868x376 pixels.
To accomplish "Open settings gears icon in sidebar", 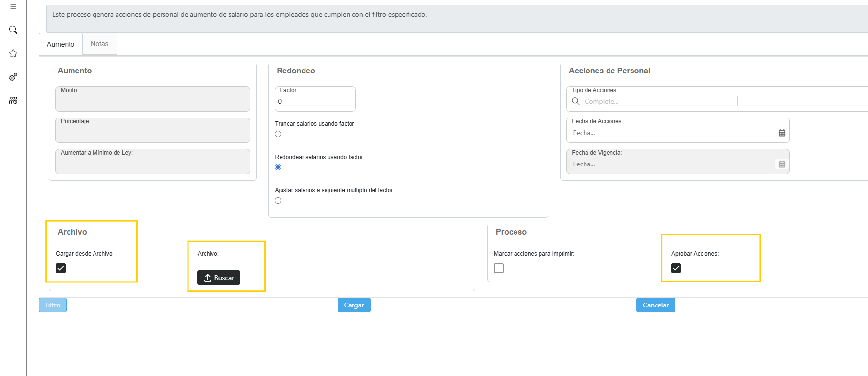I will 13,77.
